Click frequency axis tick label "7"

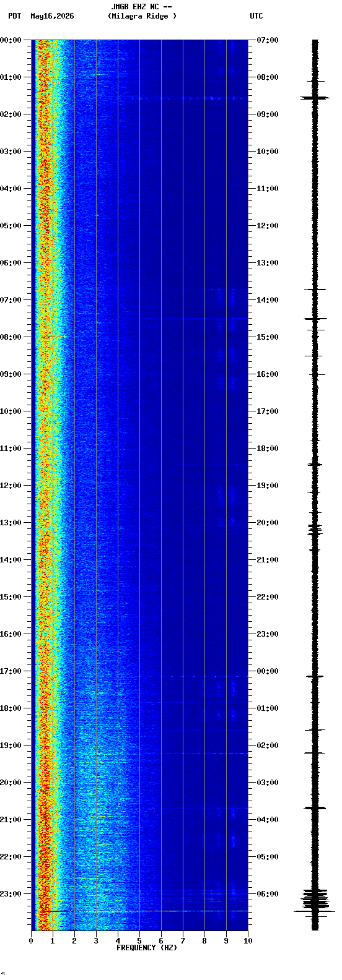coord(183,941)
